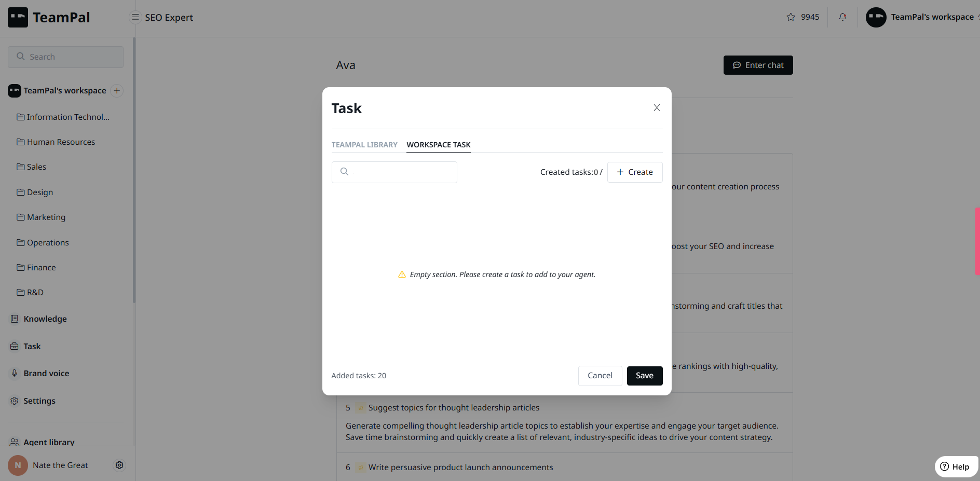Viewport: 980px width, 481px height.
Task: Click the Task briefcase icon in sidebar
Action: click(15, 347)
